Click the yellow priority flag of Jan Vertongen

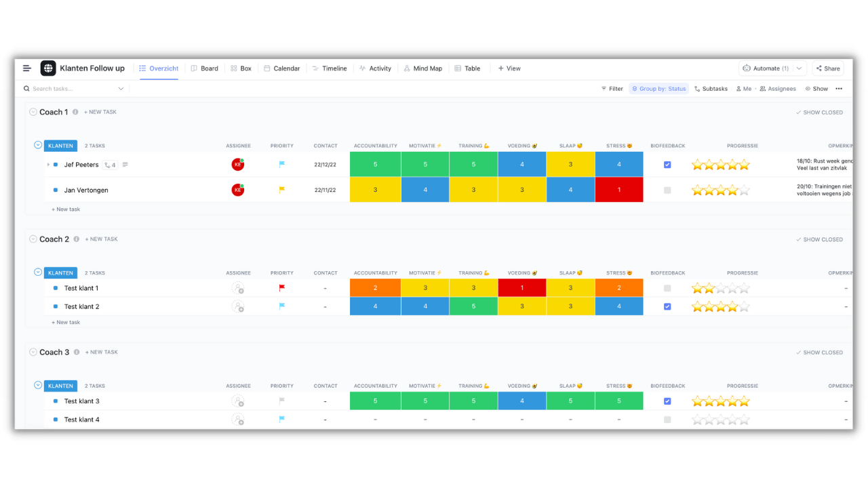282,190
